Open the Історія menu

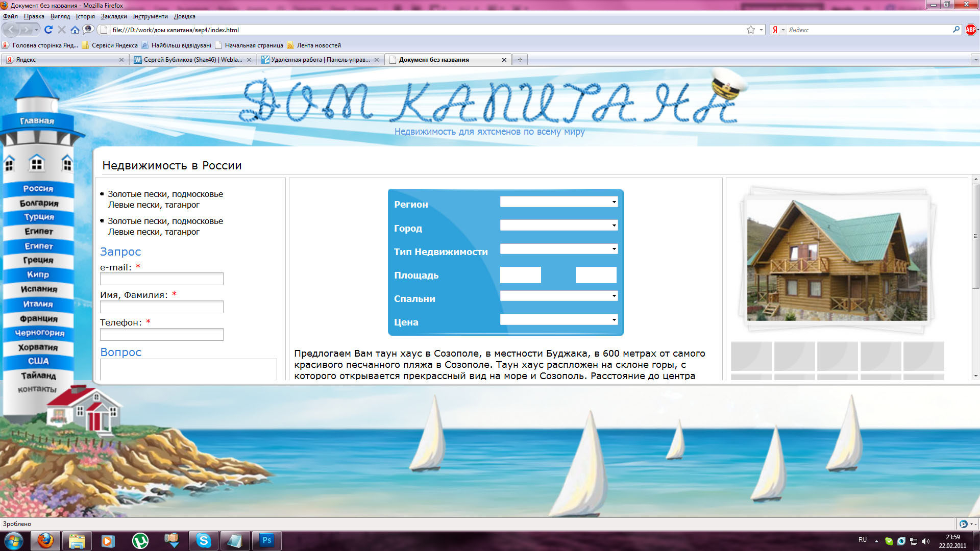[x=86, y=16]
